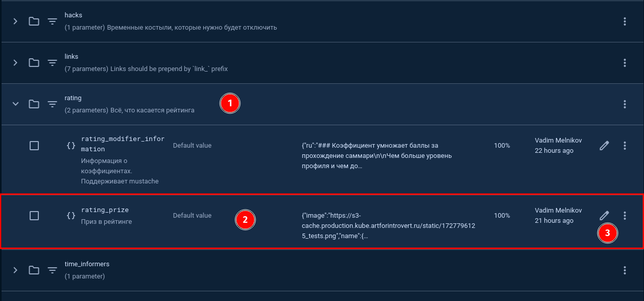This screenshot has height=301, width=644.
Task: Select the JSON {} icon beside rating_prize
Action: pyautogui.click(x=70, y=216)
